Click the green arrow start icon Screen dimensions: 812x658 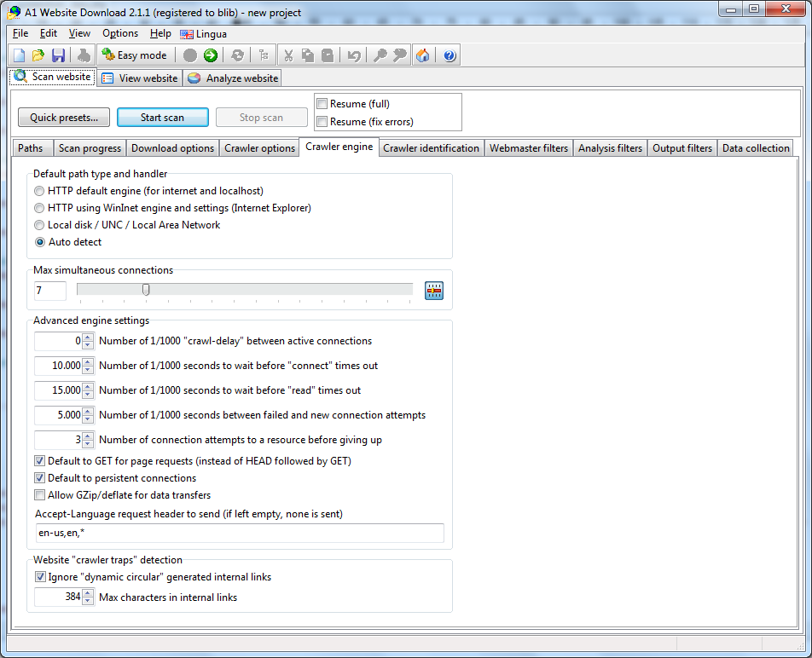[x=210, y=55]
